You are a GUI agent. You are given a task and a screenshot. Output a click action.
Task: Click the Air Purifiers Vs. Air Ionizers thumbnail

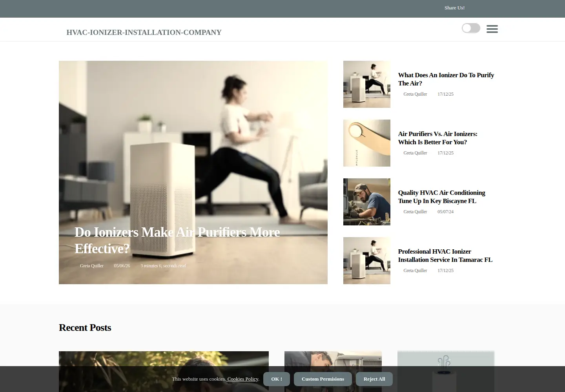click(x=367, y=143)
